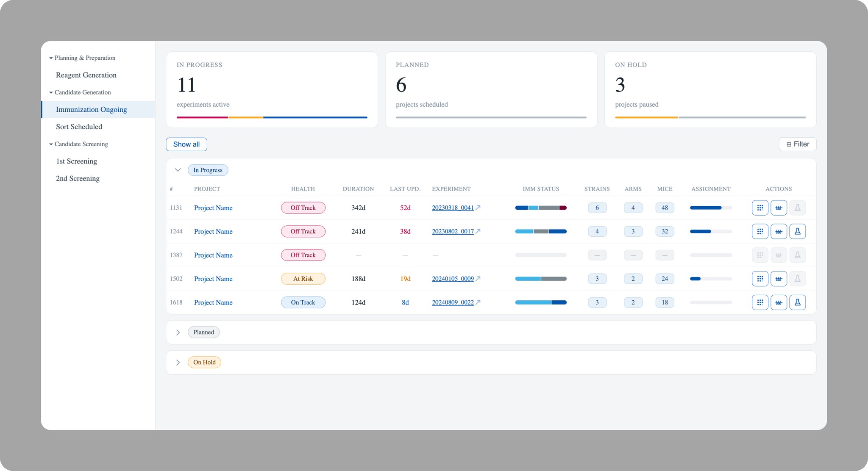
Task: Click In Progress card progress bar
Action: pos(272,117)
